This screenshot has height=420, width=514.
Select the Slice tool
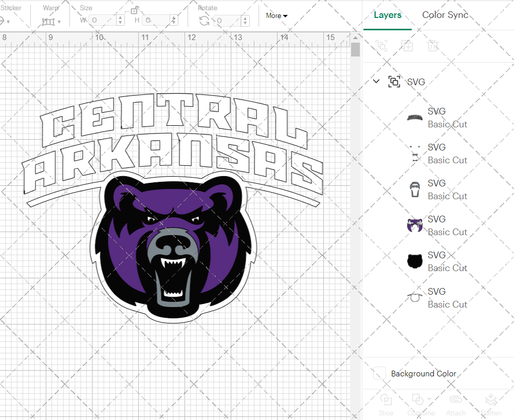tap(386, 404)
